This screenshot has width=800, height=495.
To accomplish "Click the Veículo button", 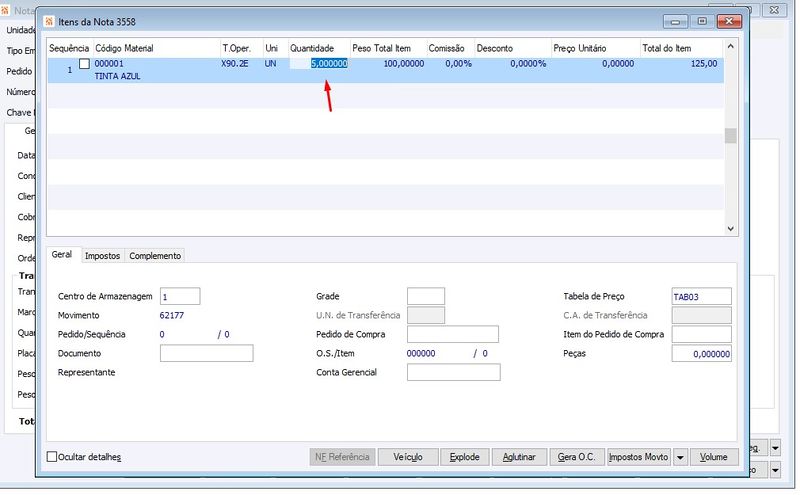I will click(x=408, y=457).
